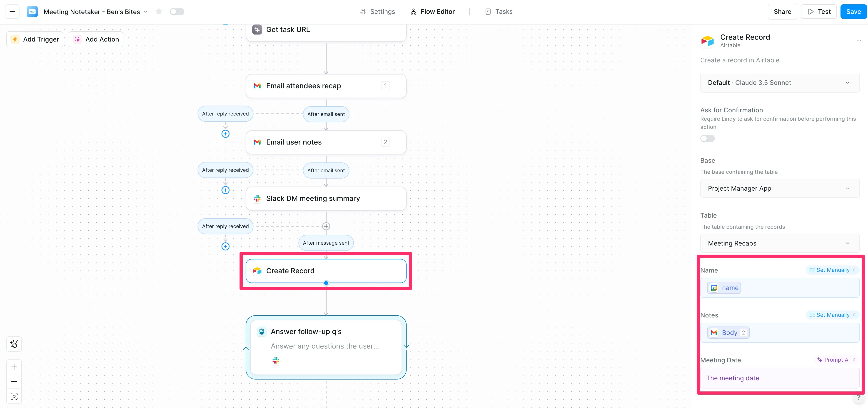Add step under first After reply received
The height and width of the screenshot is (408, 868).
click(225, 134)
